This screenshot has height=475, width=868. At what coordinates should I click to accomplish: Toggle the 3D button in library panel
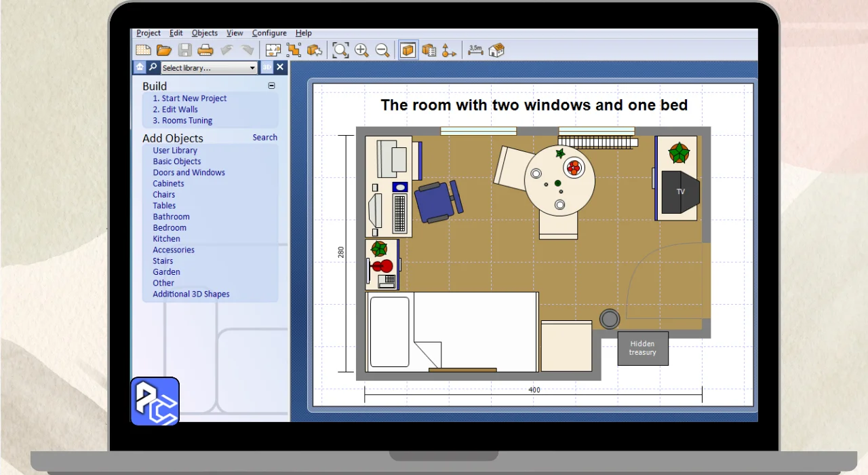pos(267,67)
